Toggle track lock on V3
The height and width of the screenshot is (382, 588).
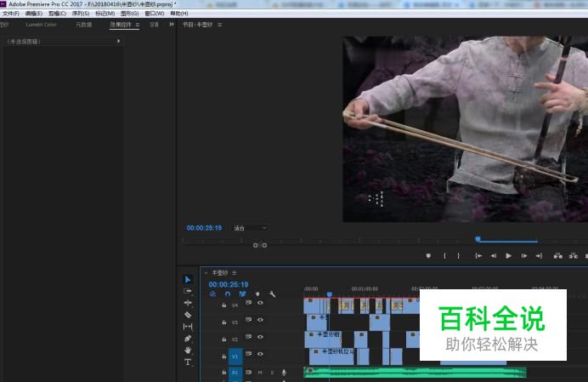(223, 322)
